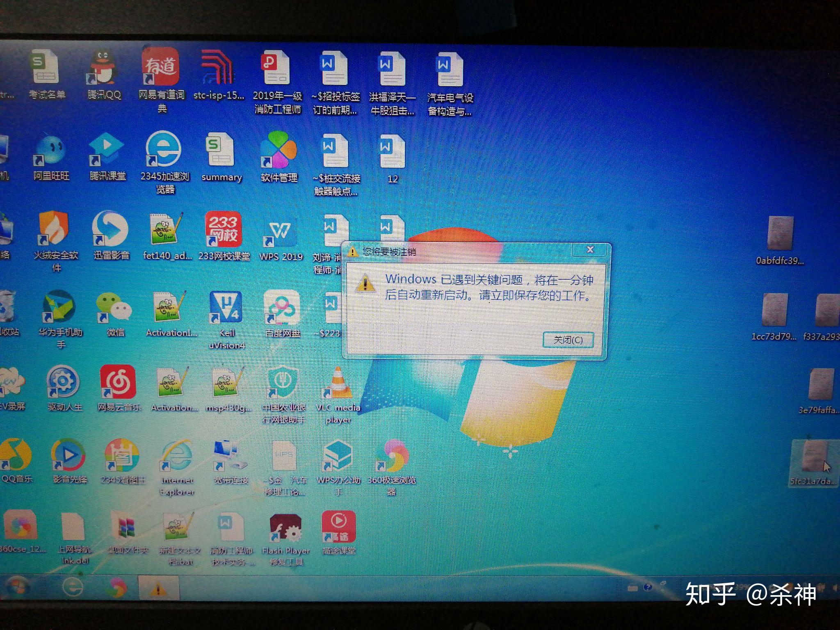Open Internet Explorer from the taskbar
Screen dimensions: 840x630
coord(72,587)
